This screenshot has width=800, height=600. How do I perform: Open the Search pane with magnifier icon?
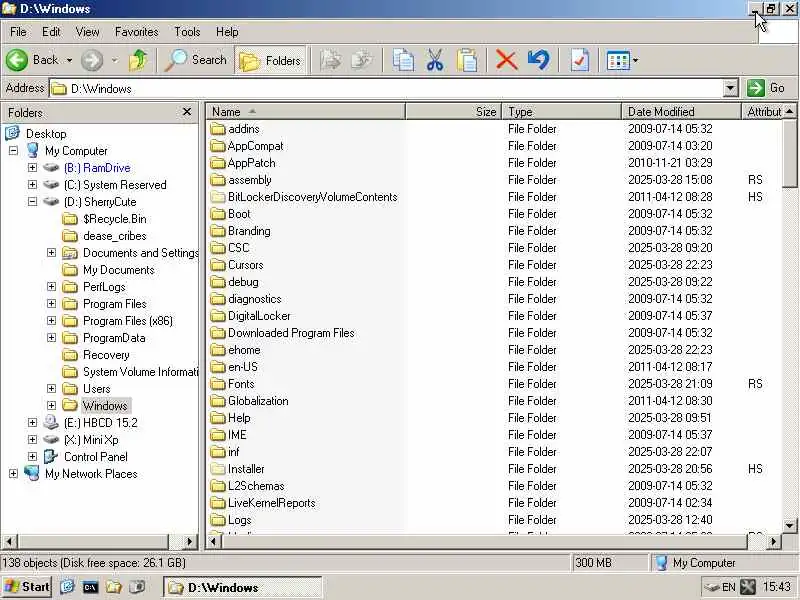click(196, 60)
